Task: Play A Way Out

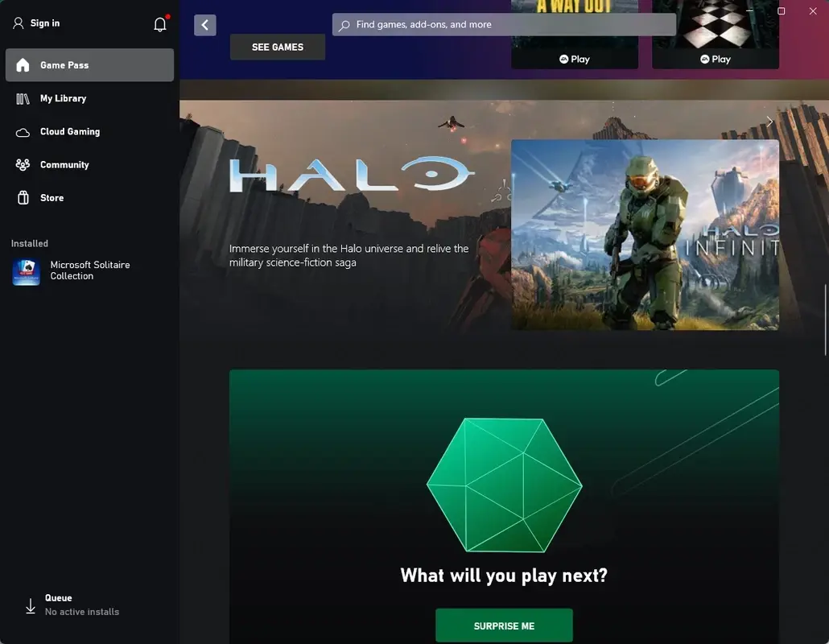Action: point(575,58)
